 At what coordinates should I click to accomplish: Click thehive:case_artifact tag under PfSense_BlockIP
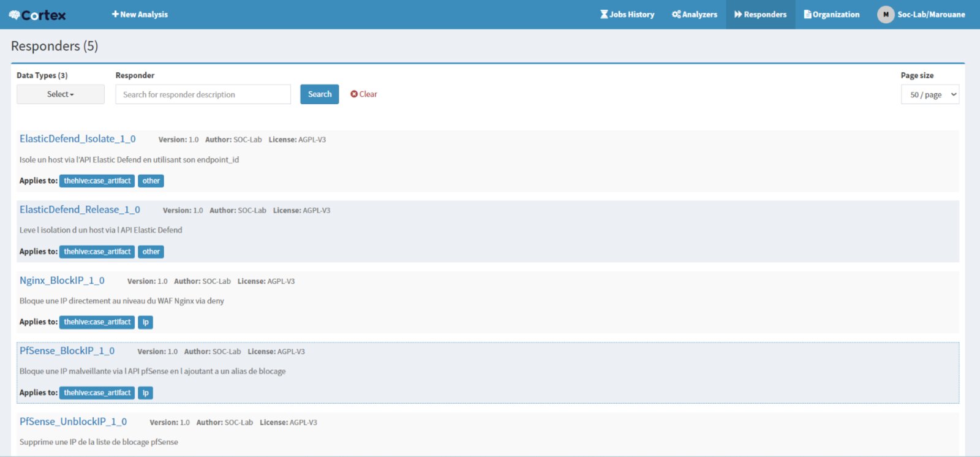[97, 393]
